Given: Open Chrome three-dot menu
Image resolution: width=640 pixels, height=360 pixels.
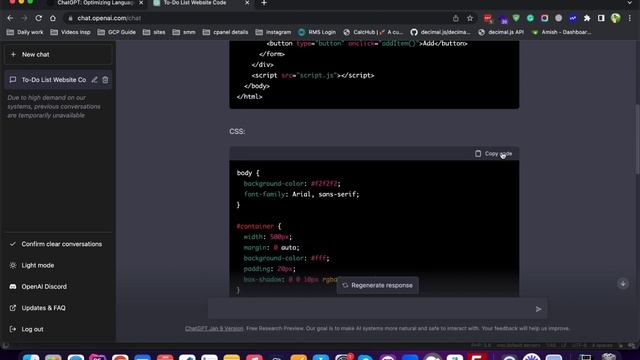Looking at the screenshot, I should coord(630,18).
